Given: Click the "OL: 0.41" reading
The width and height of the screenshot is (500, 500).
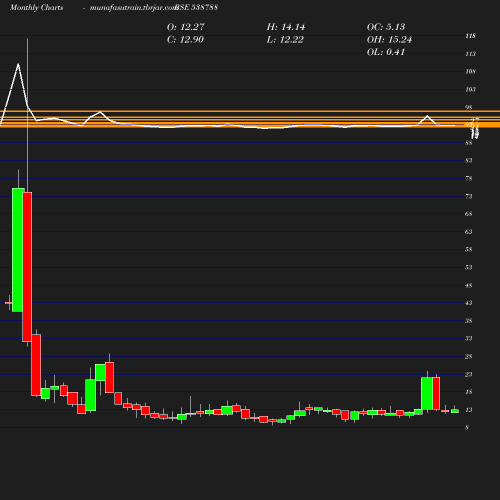Looking at the screenshot, I should tap(386, 52).
